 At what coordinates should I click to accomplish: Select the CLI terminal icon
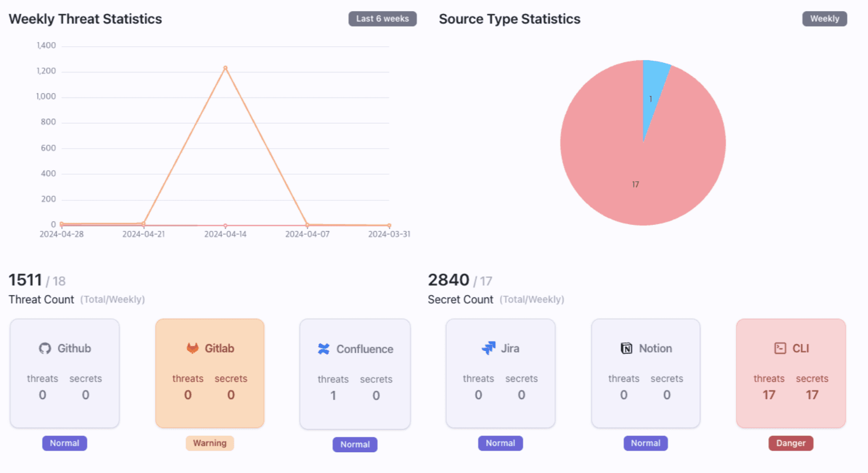[x=780, y=348]
